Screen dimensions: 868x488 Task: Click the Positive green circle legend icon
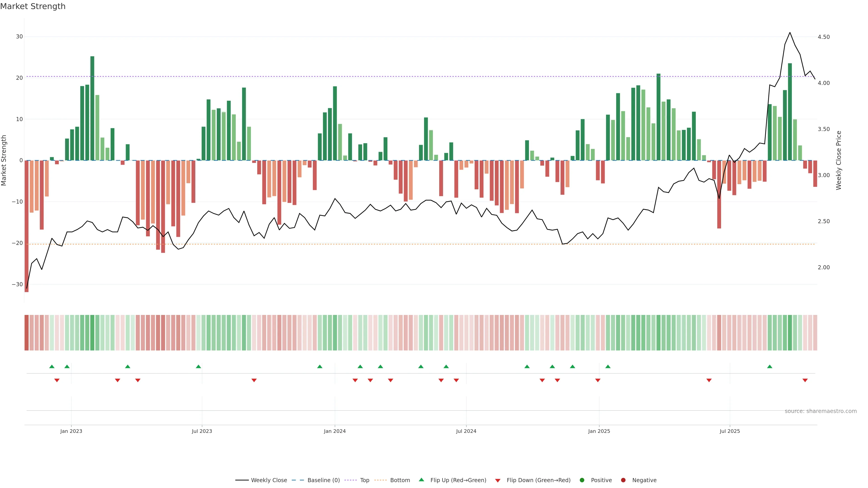click(x=582, y=480)
